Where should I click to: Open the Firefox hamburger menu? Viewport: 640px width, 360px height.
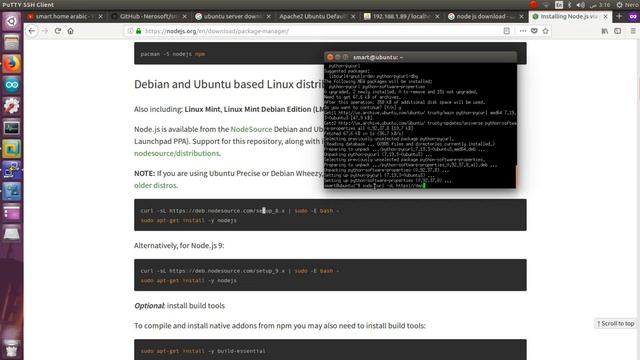click(x=633, y=31)
